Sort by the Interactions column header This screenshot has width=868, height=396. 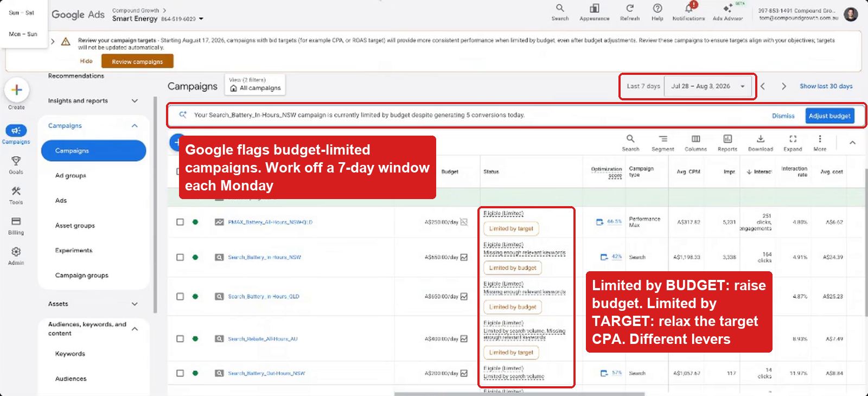coord(759,172)
